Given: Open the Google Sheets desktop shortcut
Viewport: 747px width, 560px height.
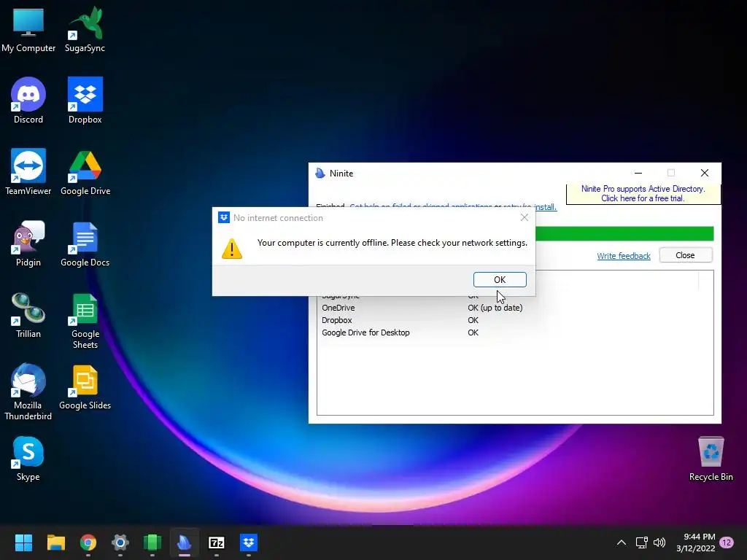Looking at the screenshot, I should click(x=85, y=321).
